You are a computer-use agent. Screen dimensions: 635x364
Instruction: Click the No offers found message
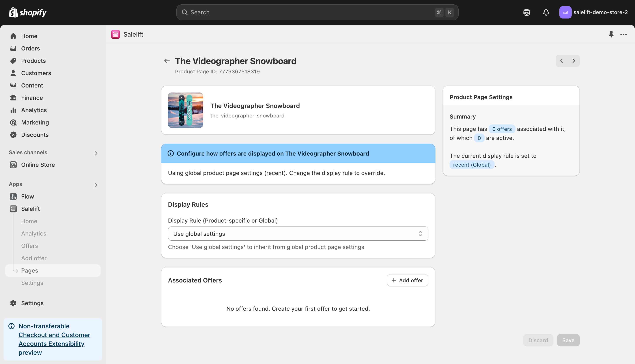[x=298, y=308]
